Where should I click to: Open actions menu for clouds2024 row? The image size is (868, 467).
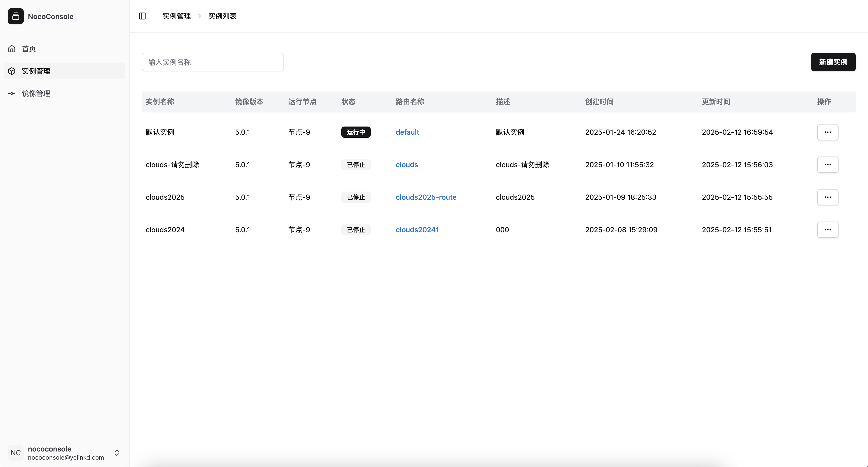click(827, 230)
